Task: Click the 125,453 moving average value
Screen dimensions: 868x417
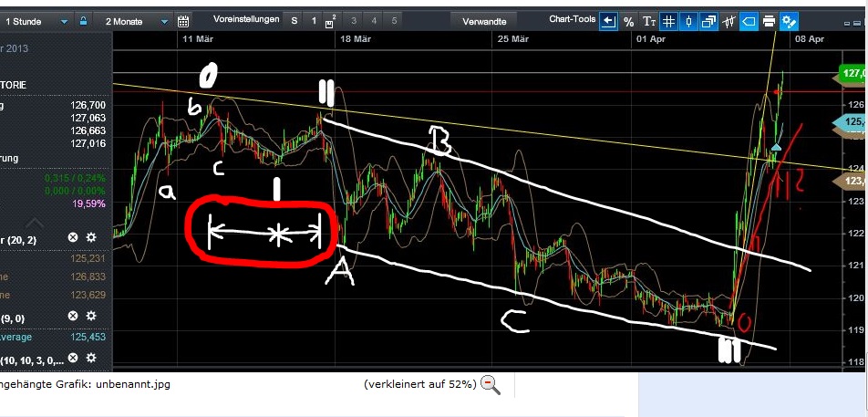Action: [88, 337]
